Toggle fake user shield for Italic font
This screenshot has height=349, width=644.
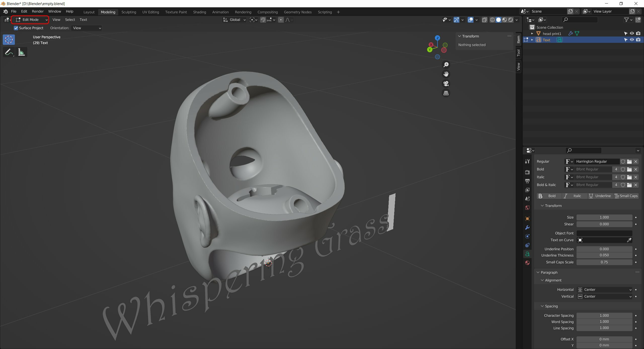click(623, 177)
